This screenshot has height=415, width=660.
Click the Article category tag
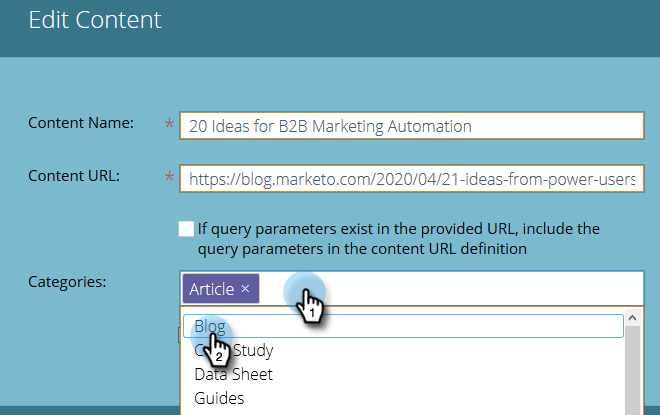coord(211,289)
